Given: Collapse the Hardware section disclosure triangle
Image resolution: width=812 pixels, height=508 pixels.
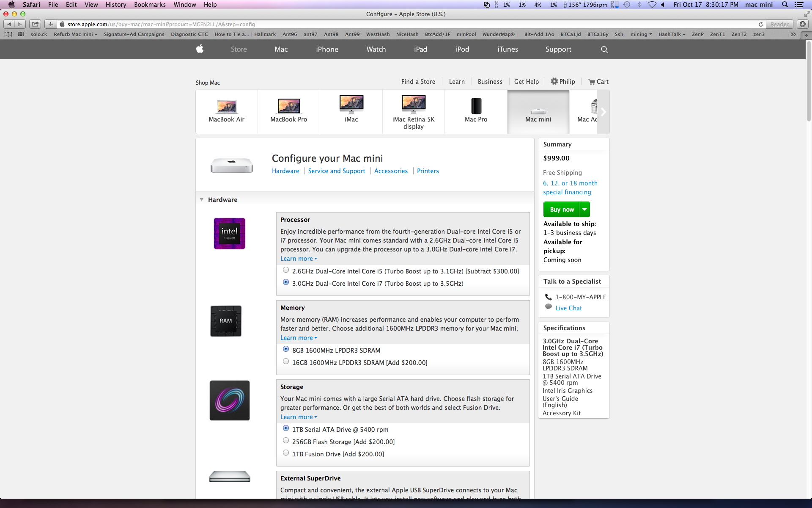Looking at the screenshot, I should 202,199.
